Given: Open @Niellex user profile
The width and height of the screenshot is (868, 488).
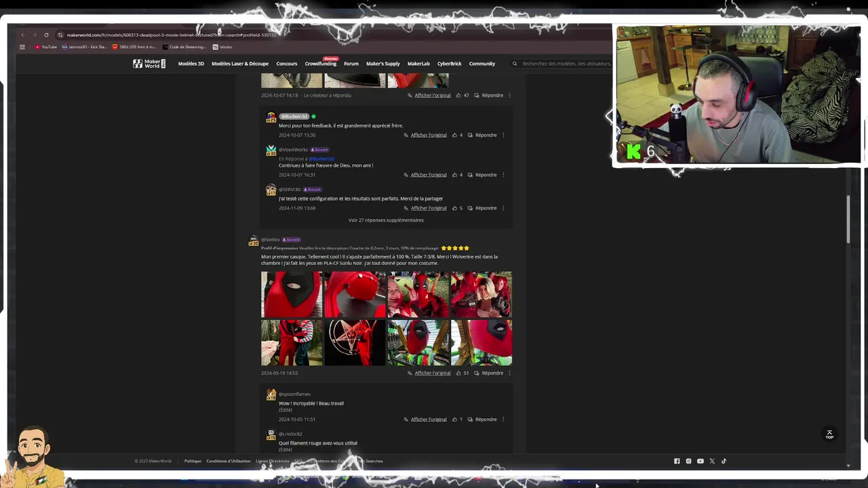Looking at the screenshot, I should coord(271,240).
